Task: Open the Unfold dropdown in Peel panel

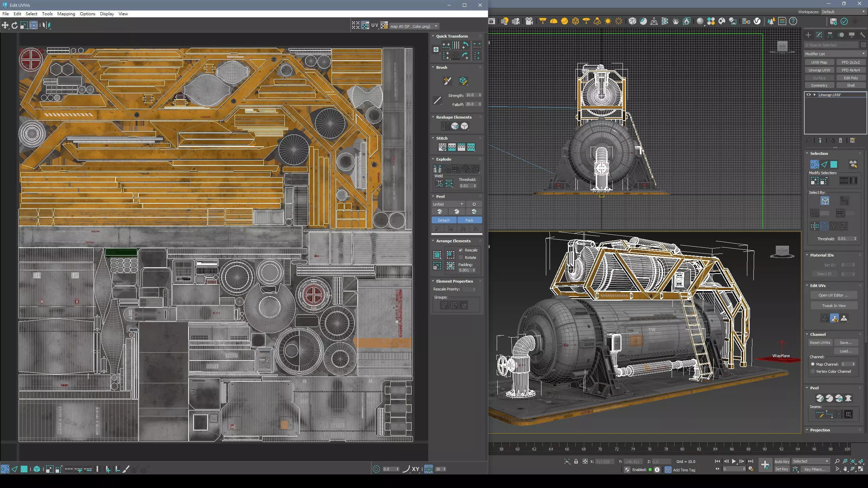Action: point(448,204)
